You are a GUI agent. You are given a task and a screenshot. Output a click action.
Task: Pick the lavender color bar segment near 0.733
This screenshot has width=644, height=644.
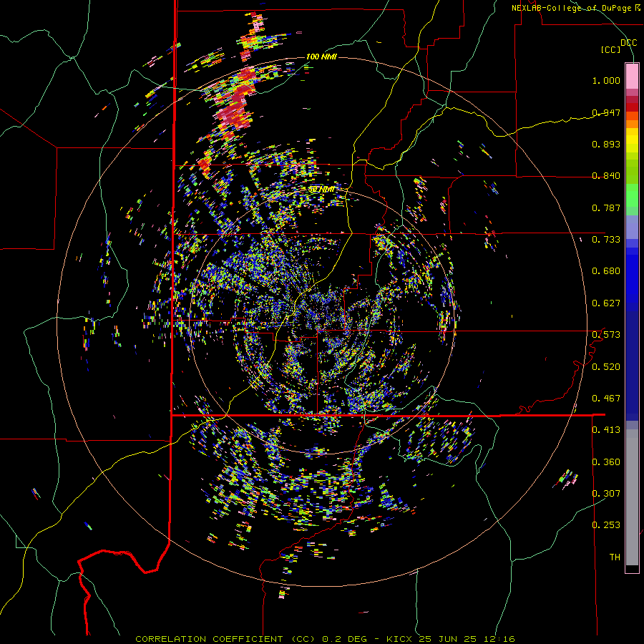(632, 227)
